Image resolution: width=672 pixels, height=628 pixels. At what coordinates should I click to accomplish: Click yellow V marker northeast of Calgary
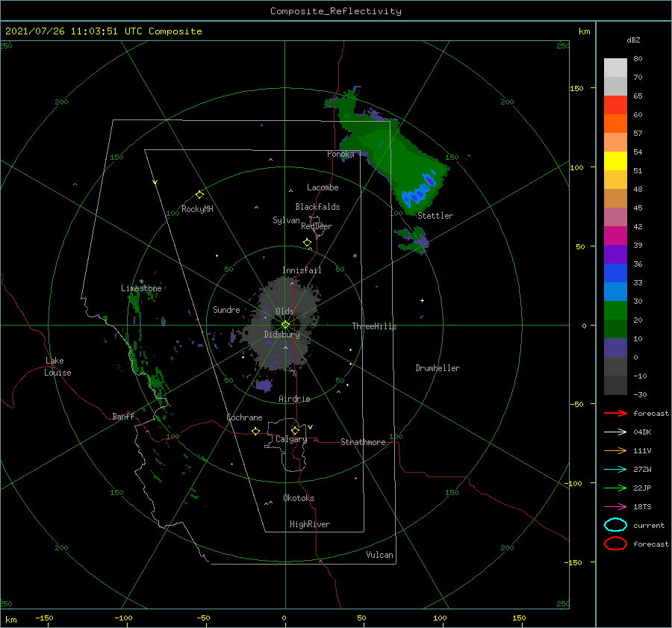311,427
